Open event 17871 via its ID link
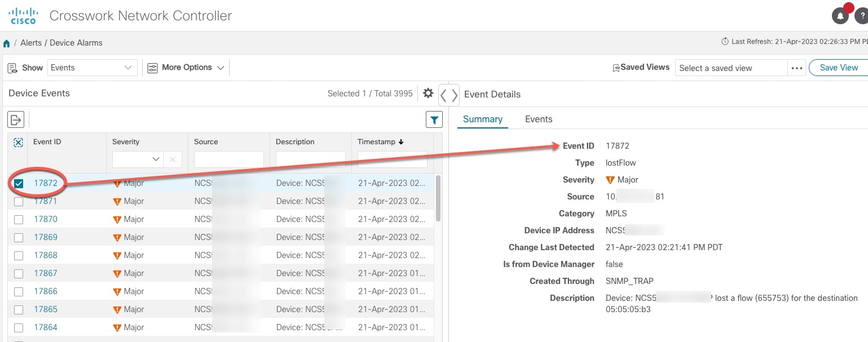Viewport: 868px width, 342px height. [45, 201]
